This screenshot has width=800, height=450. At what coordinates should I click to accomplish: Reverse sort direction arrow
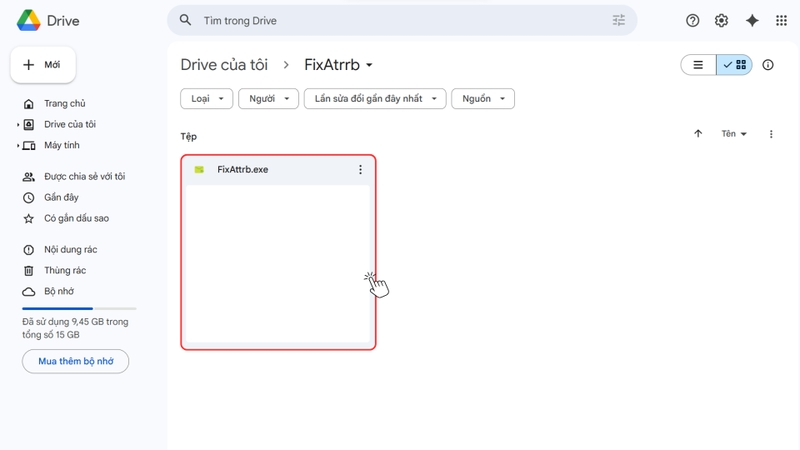tap(698, 134)
